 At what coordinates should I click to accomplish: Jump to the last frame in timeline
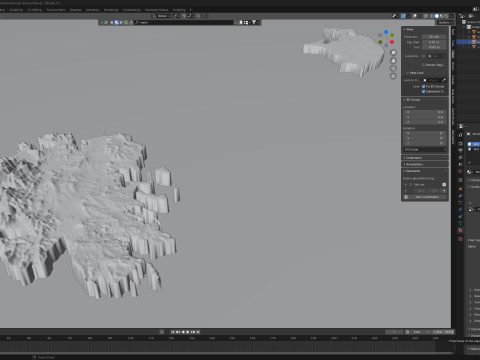198,332
